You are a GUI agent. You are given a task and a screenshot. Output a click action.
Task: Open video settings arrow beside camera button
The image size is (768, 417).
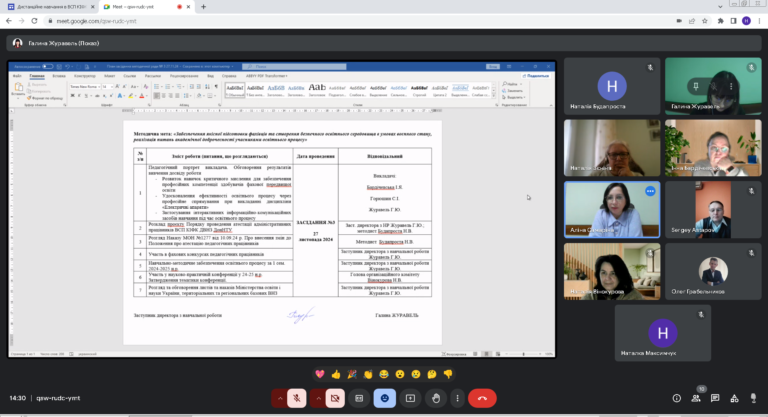pyautogui.click(x=318, y=398)
